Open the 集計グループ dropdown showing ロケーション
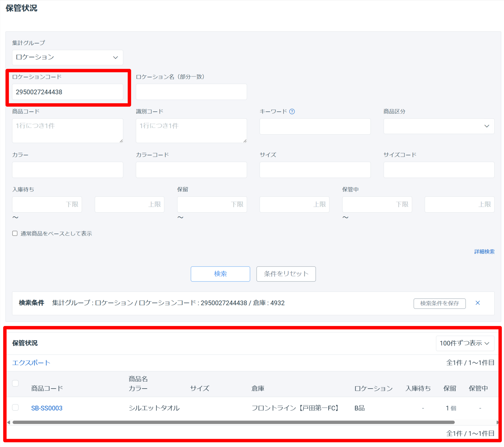Screen dimensions: 504x447 point(68,57)
